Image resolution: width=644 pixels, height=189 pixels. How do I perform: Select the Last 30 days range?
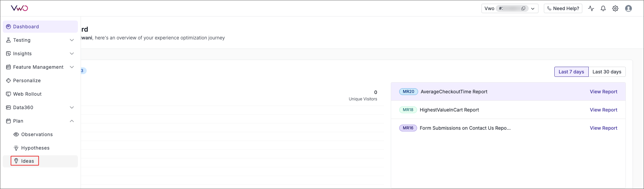pyautogui.click(x=607, y=72)
